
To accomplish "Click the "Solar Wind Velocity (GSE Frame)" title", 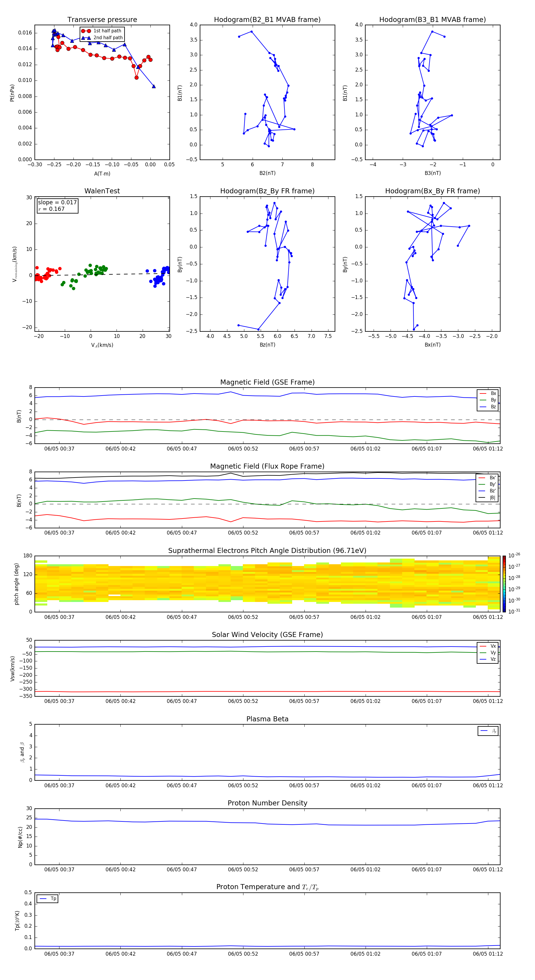I will pyautogui.click(x=267, y=635).
